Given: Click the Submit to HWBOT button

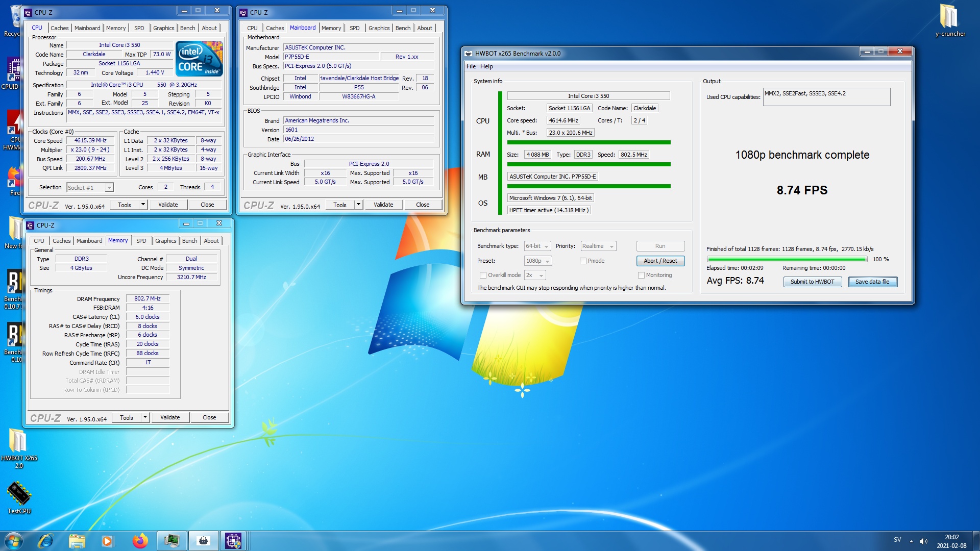Looking at the screenshot, I should pyautogui.click(x=812, y=282).
